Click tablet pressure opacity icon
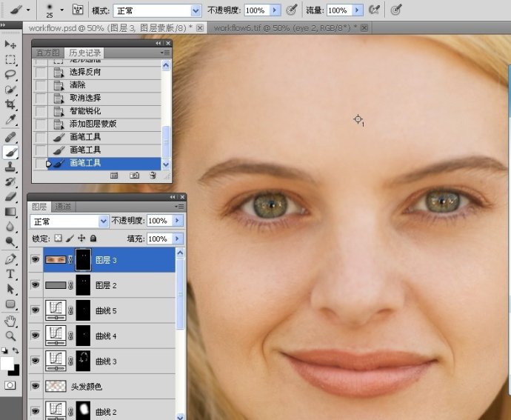 point(291,10)
